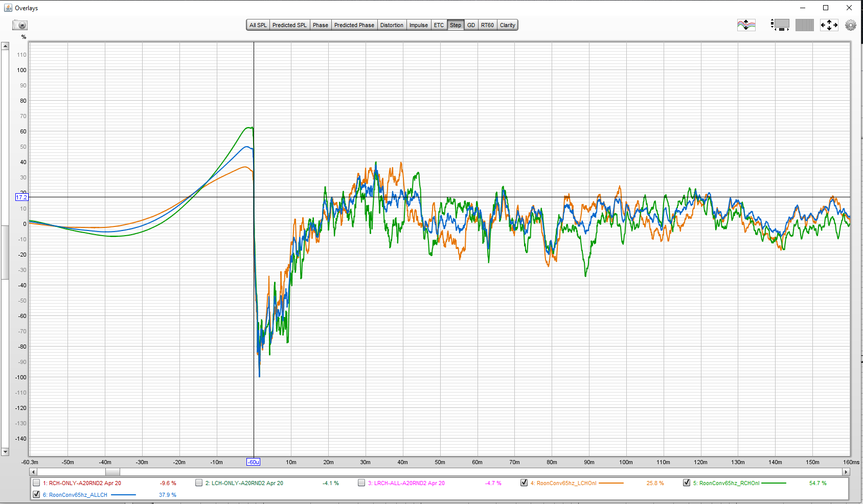Image resolution: width=863 pixels, height=504 pixels.
Task: Select the Distortion tab
Action: click(392, 25)
